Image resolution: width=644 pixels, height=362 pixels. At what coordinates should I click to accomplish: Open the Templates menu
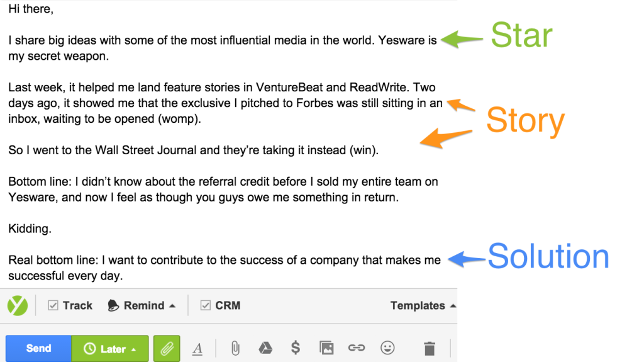pyautogui.click(x=423, y=305)
